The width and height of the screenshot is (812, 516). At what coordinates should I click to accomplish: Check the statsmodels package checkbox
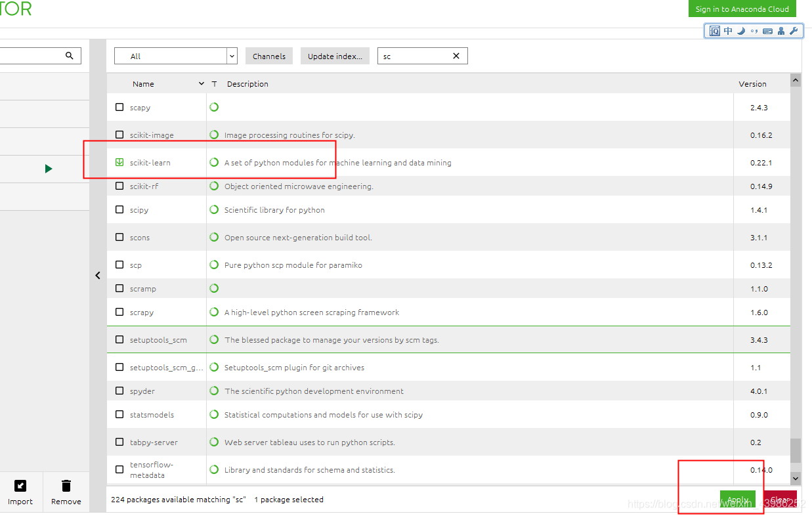(x=119, y=414)
